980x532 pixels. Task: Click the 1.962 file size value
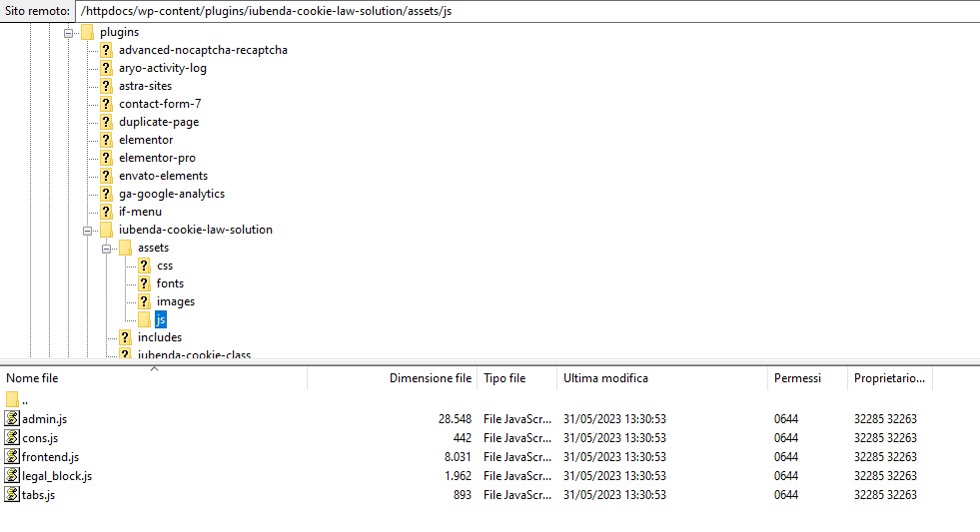pyautogui.click(x=458, y=476)
